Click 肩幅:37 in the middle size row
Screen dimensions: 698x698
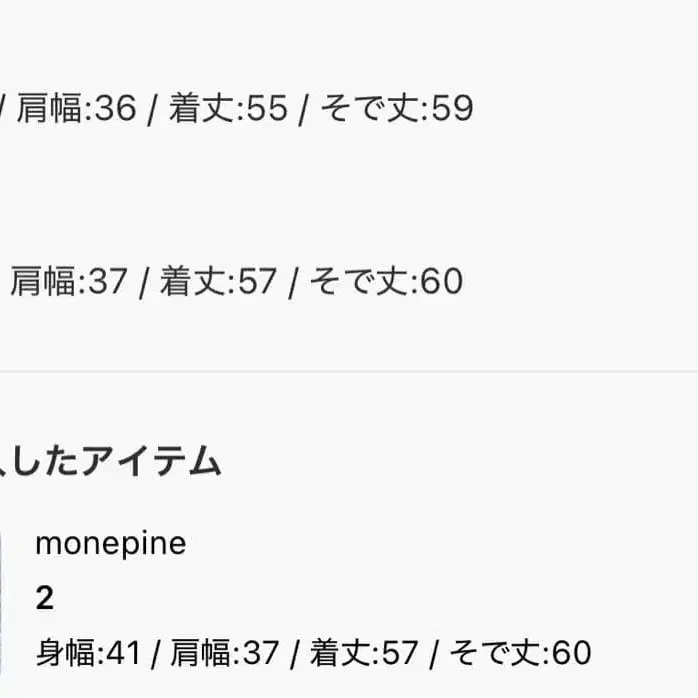(x=69, y=282)
